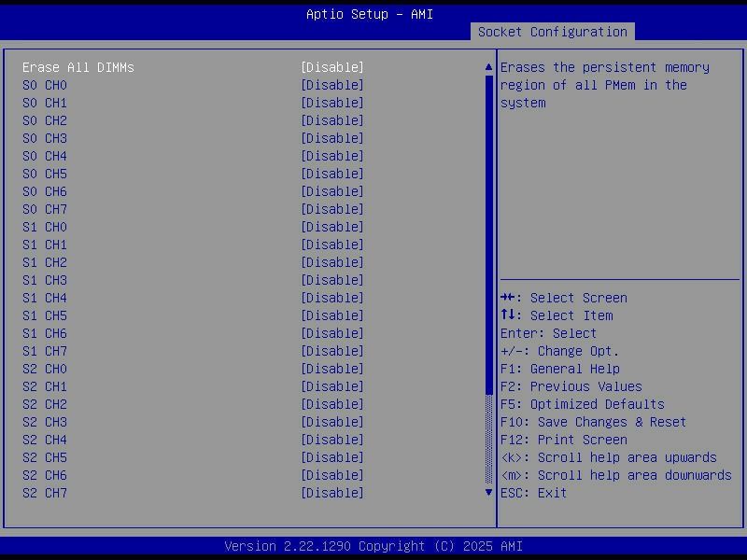Screen dimensions: 747x560
Task: Select the S1 CH1 row label
Action: [x=45, y=245]
